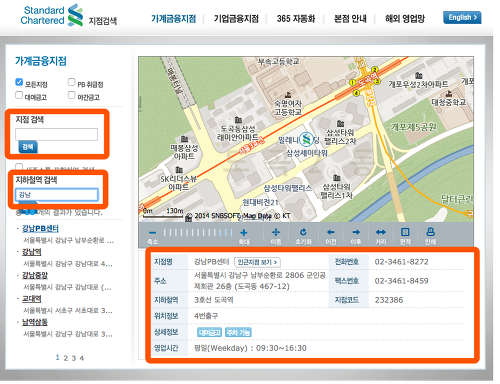500x384 pixels.
Task: Click subway exit 3 marker at 도곡역
Action: [x=377, y=81]
